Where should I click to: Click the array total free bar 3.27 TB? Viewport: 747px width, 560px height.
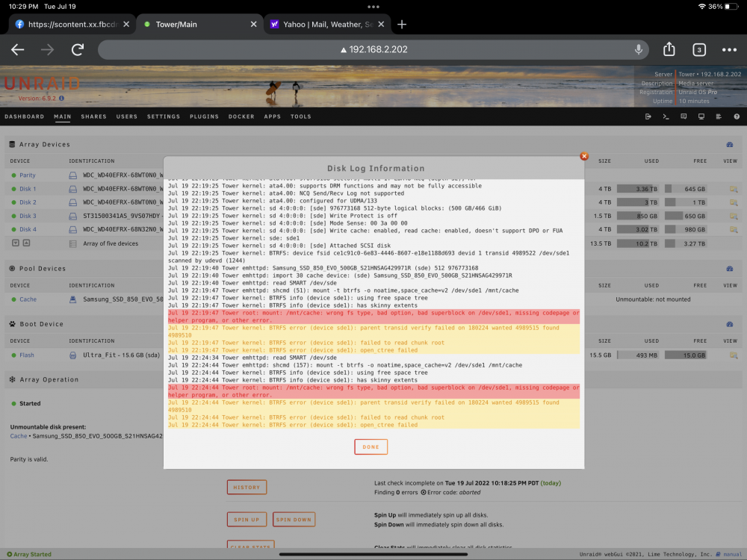[x=686, y=243]
